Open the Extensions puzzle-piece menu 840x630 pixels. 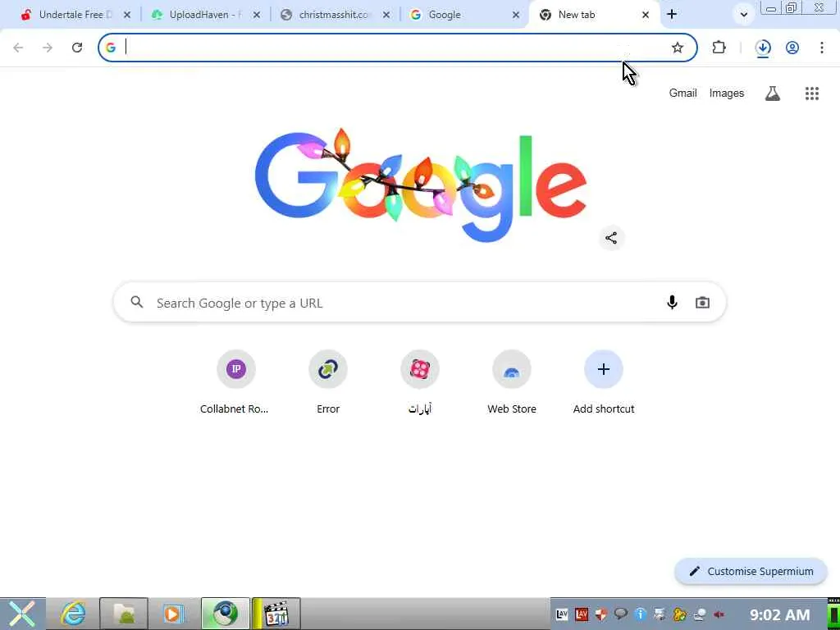click(719, 48)
